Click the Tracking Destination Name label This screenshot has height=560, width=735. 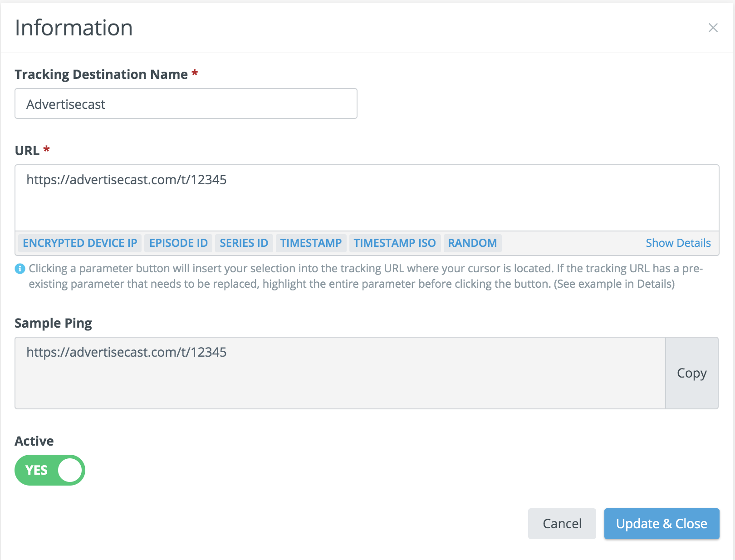pyautogui.click(x=101, y=74)
